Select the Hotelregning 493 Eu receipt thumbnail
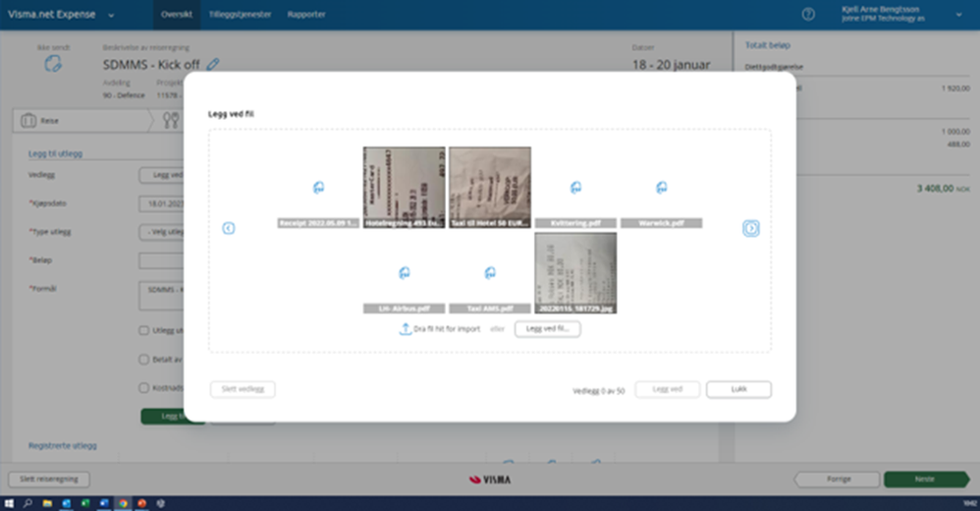The height and width of the screenshot is (511, 980). [405, 188]
